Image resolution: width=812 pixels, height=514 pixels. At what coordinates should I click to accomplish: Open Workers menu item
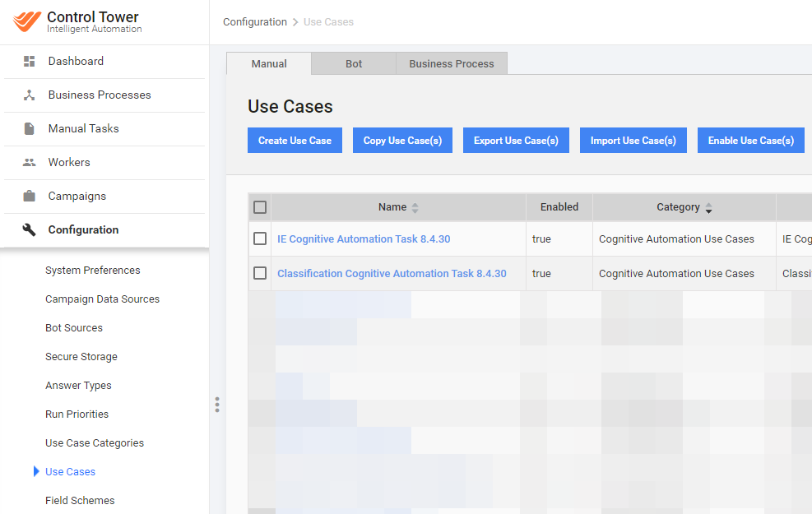pyautogui.click(x=69, y=163)
